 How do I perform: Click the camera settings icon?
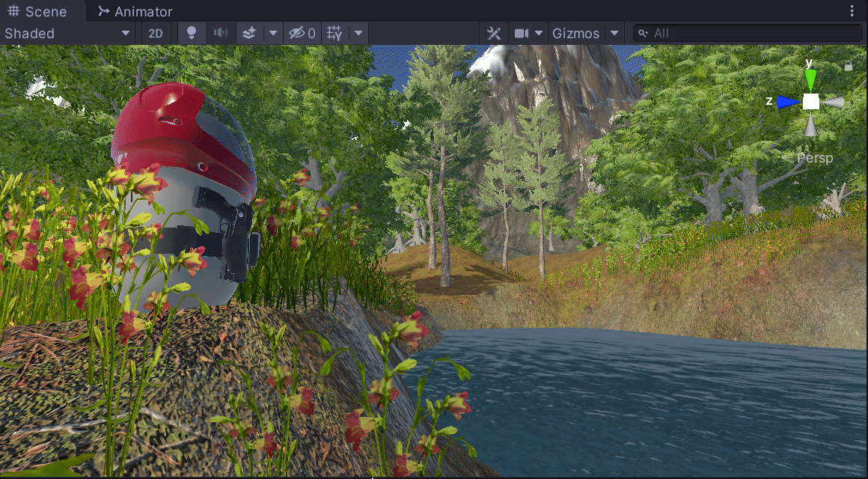[520, 33]
